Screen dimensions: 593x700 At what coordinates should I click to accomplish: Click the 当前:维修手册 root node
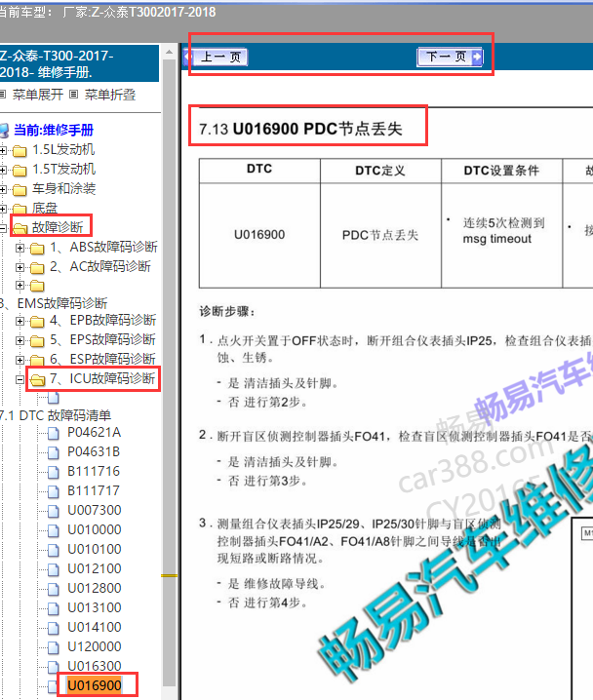(54, 130)
